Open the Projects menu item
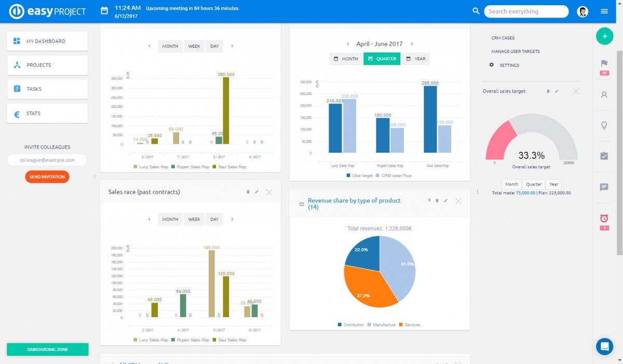Screen dimensions: 623x364 click(x=47, y=65)
